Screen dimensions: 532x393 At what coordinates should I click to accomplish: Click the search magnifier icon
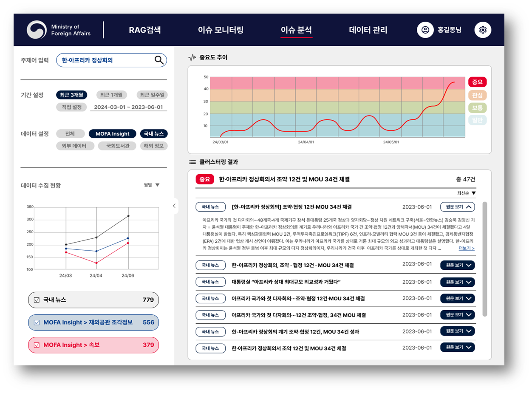click(159, 60)
